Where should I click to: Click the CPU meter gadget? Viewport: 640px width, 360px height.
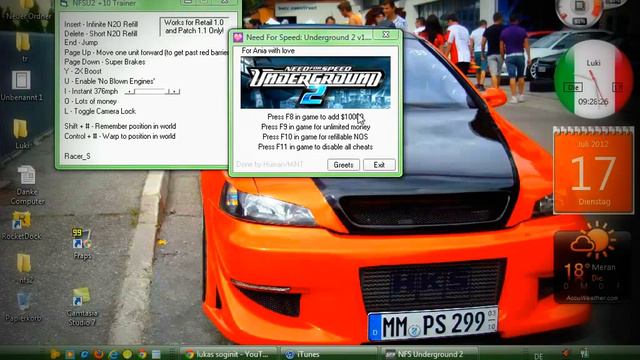click(x=580, y=12)
